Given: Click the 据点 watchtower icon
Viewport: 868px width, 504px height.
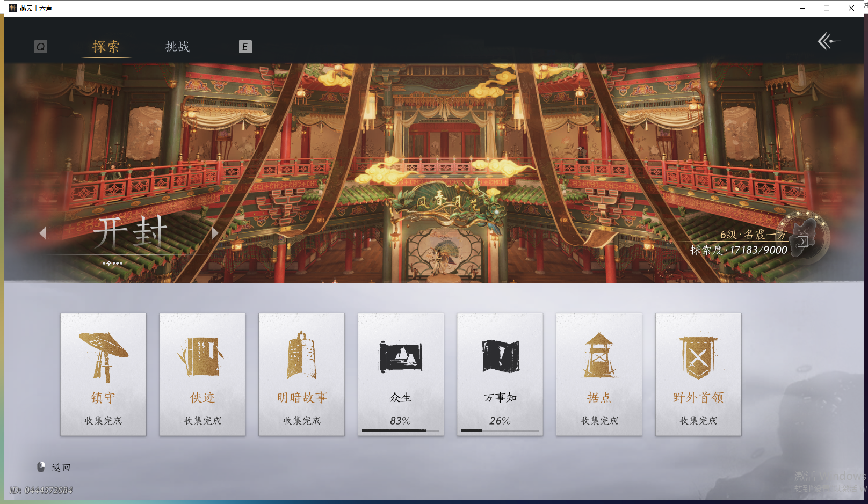Looking at the screenshot, I should point(599,354).
